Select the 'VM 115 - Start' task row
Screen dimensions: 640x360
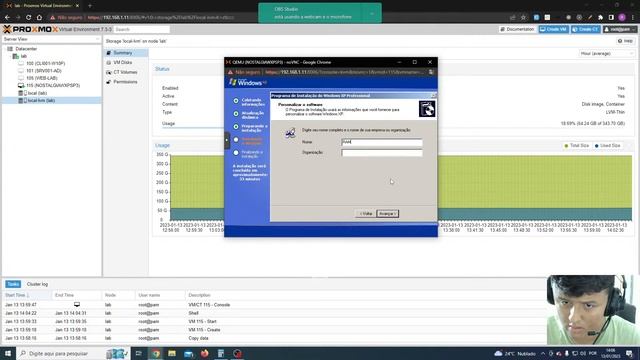(x=273, y=322)
